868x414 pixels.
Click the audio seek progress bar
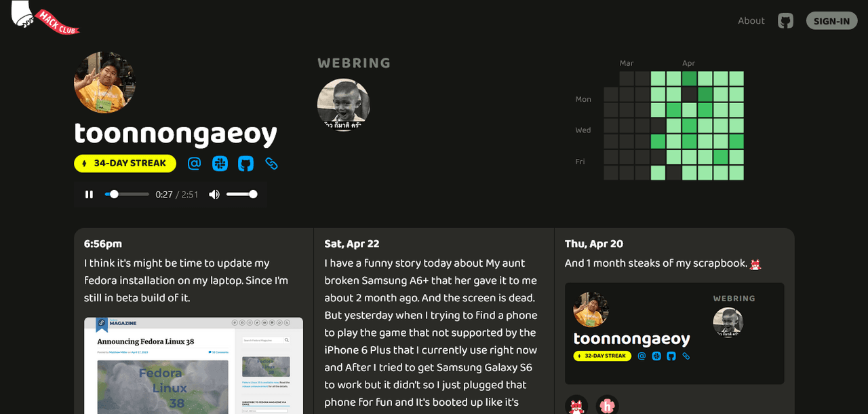pos(127,195)
